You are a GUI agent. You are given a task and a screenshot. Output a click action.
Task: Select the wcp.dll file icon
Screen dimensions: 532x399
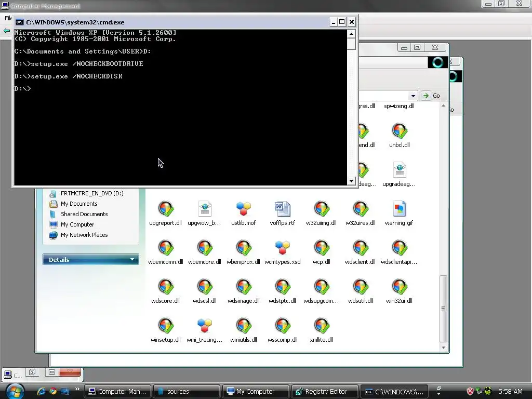(321, 248)
